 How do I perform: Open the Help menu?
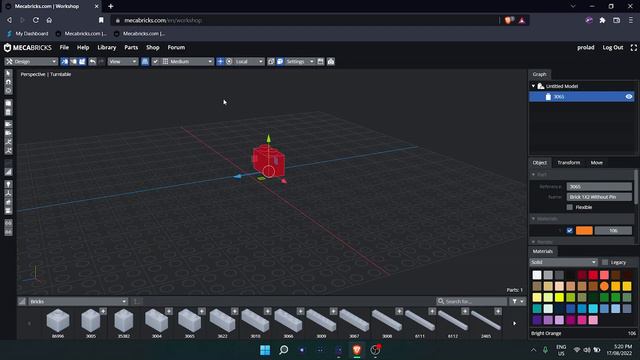[83, 48]
